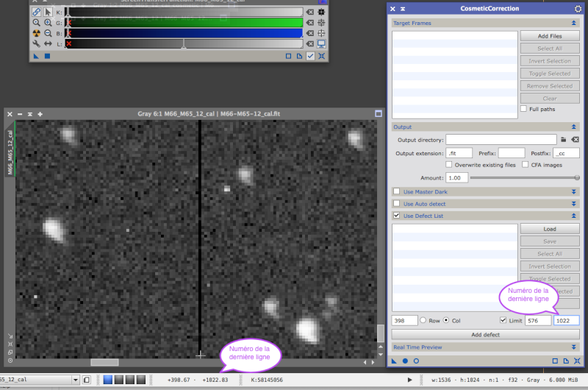Toggle the STF monitor screen icon

pyautogui.click(x=321, y=44)
